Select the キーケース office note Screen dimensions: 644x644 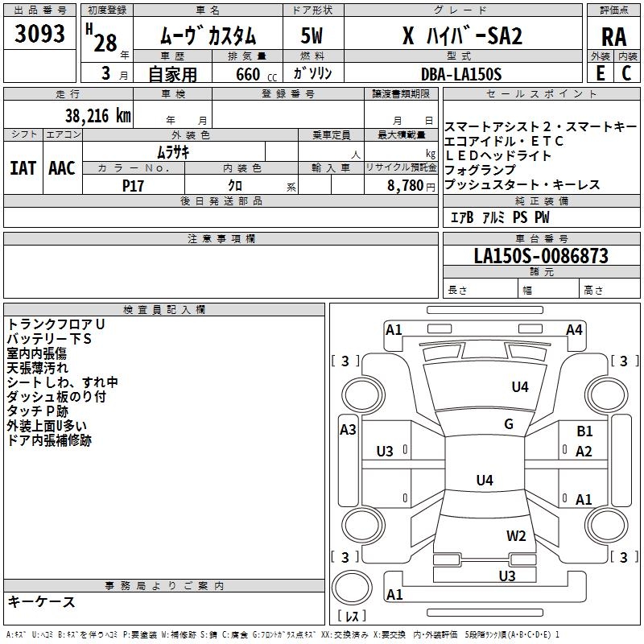(x=42, y=602)
